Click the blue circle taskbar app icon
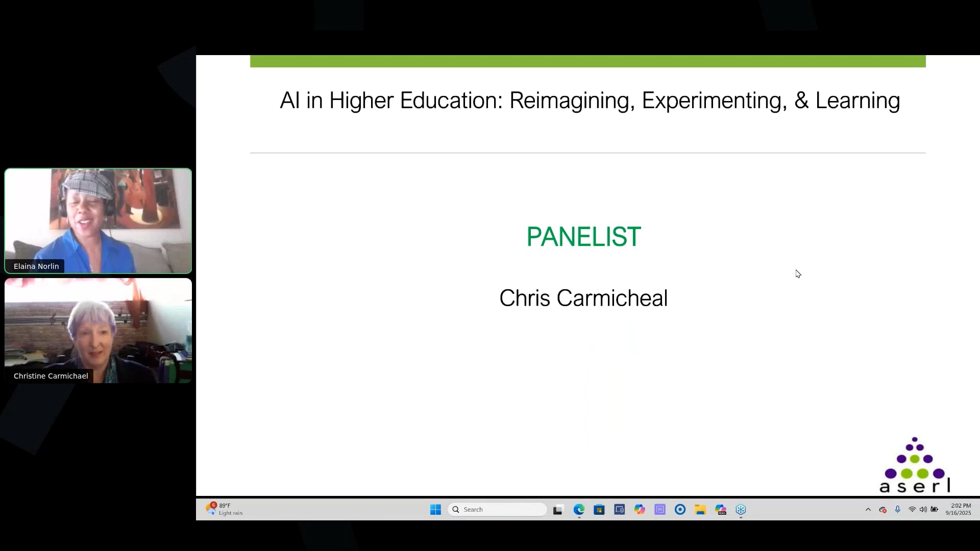Viewport: 980px width, 551px height. pyautogui.click(x=680, y=510)
